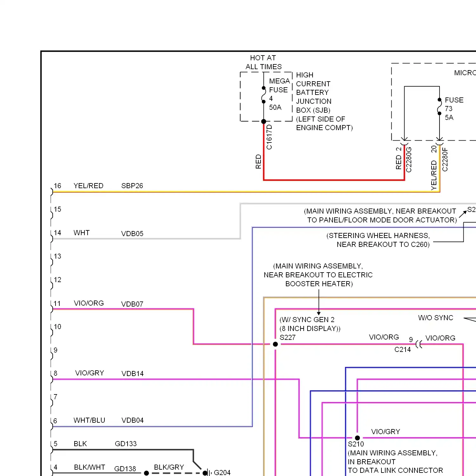Screen dimensions: 476x476
Task: Click circuit code SBP26
Action: coord(132,186)
